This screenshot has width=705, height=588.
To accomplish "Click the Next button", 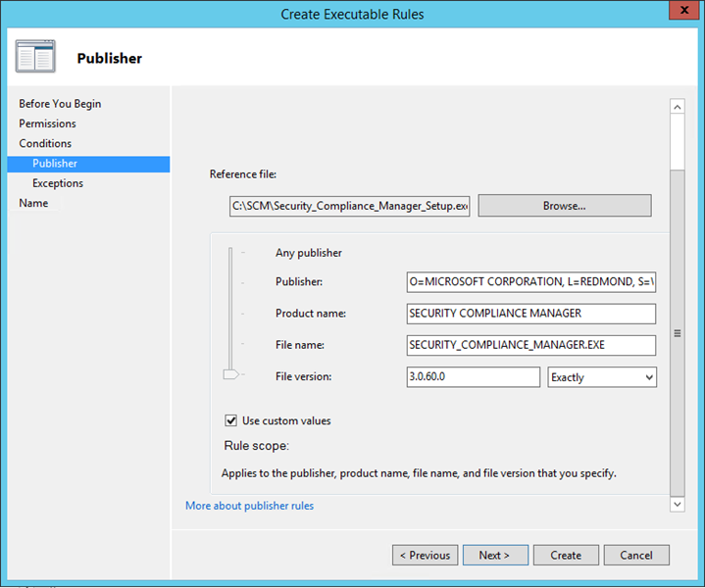I will [495, 556].
